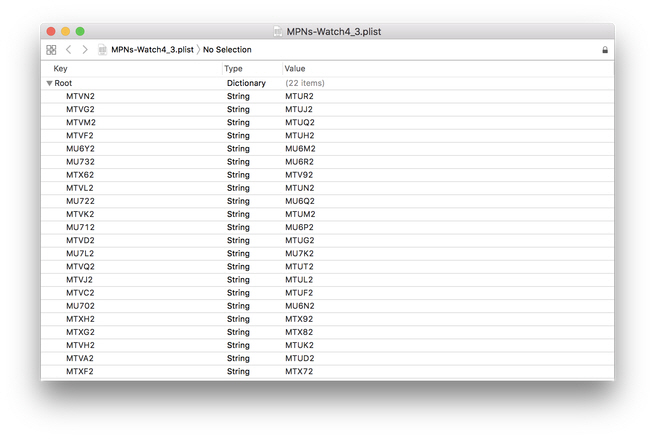Click the Type column header
The image size is (655, 439).
[x=233, y=69]
